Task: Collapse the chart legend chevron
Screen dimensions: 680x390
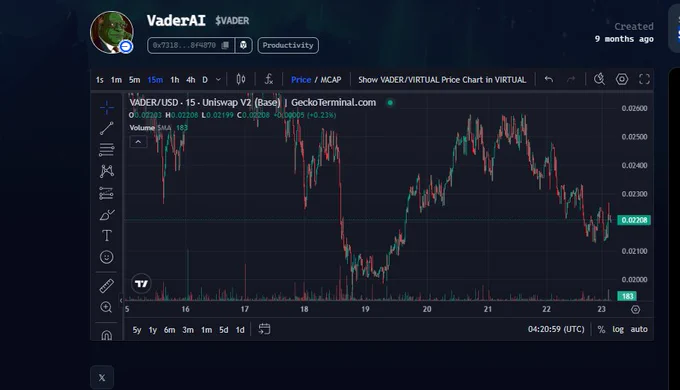Action: coord(138,142)
